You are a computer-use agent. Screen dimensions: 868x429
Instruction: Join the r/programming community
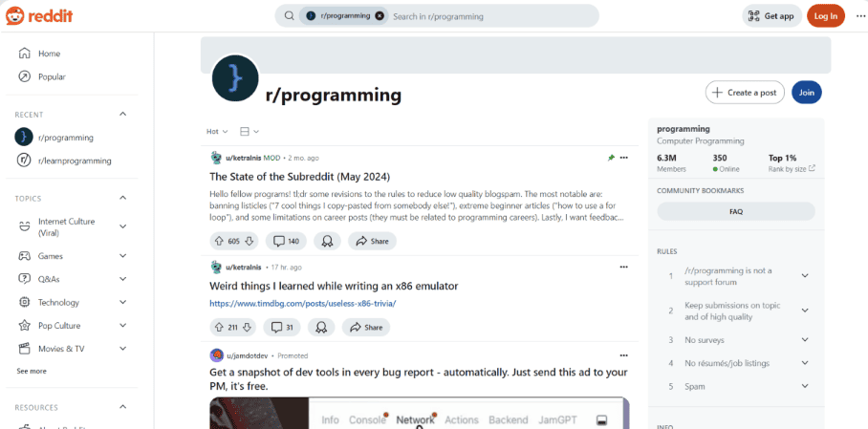pos(807,93)
